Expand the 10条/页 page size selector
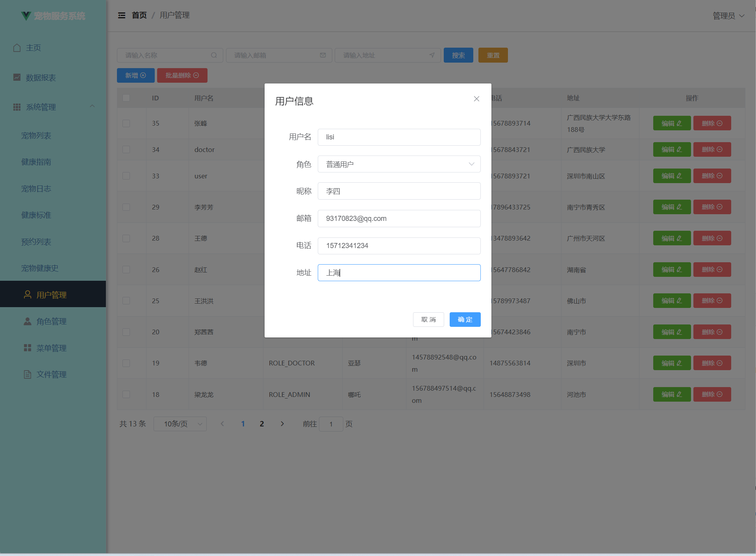This screenshot has height=556, width=756. click(x=180, y=424)
